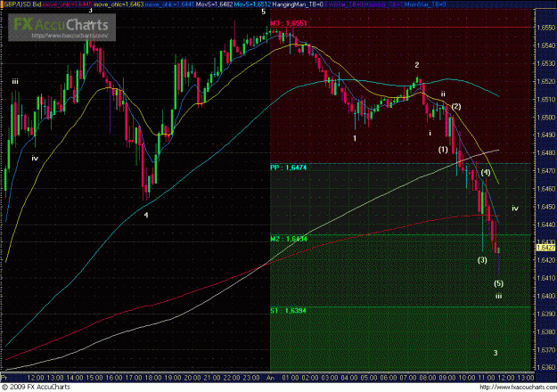Click the 09:00 time axis label

pyautogui.click(x=446, y=378)
